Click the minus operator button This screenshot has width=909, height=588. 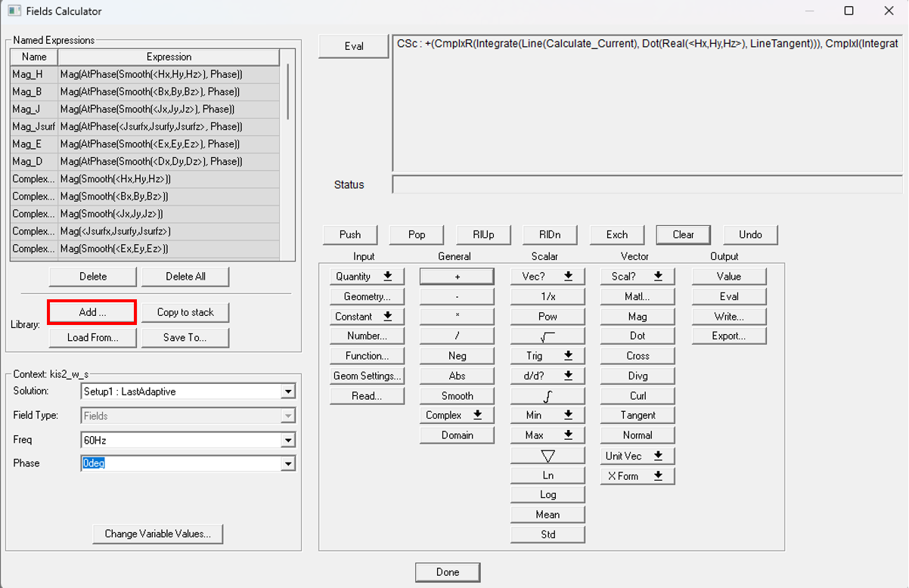457,297
